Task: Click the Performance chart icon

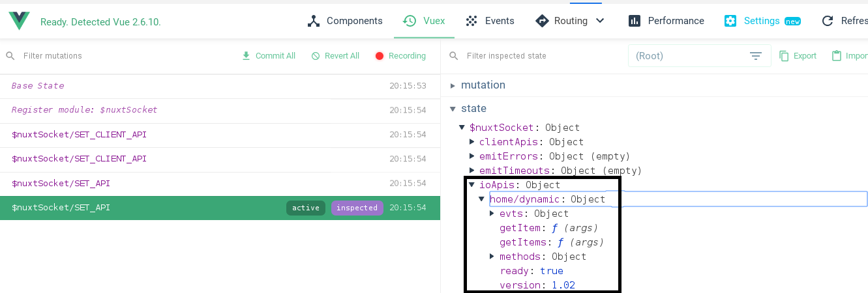Action: click(x=635, y=21)
